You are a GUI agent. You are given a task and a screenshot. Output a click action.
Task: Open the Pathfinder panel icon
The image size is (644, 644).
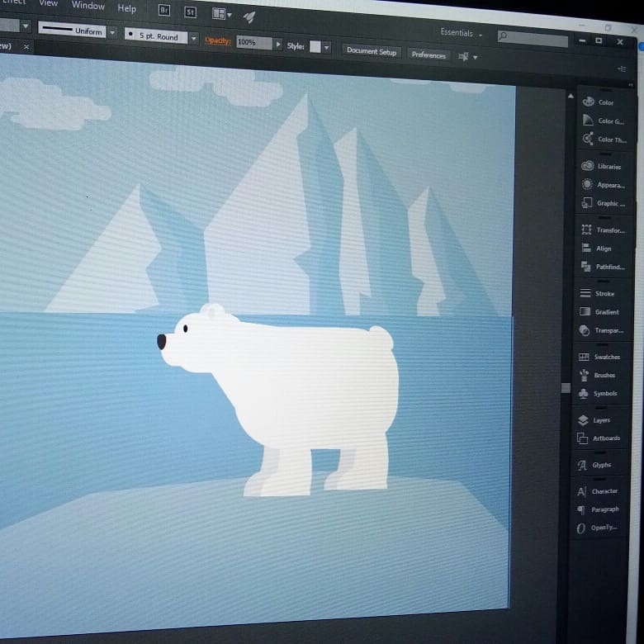tap(586, 266)
